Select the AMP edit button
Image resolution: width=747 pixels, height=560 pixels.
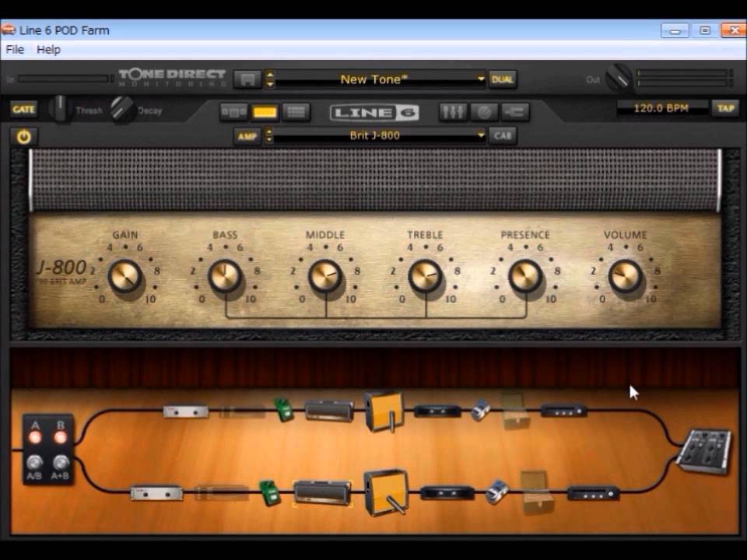click(x=247, y=136)
